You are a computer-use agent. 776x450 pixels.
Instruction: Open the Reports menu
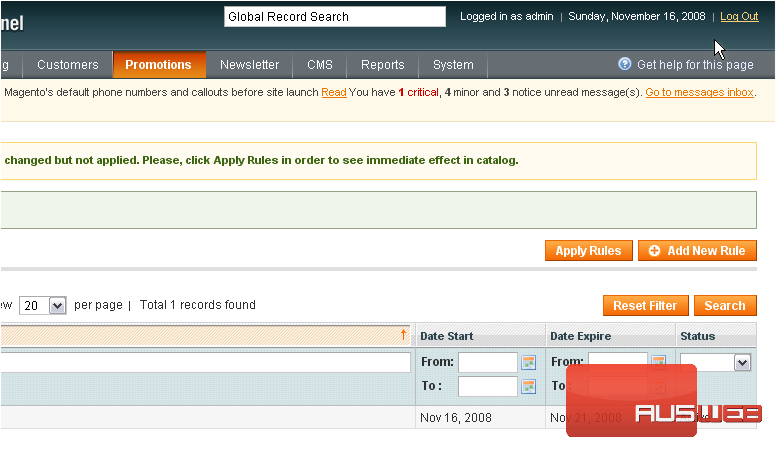[382, 65]
